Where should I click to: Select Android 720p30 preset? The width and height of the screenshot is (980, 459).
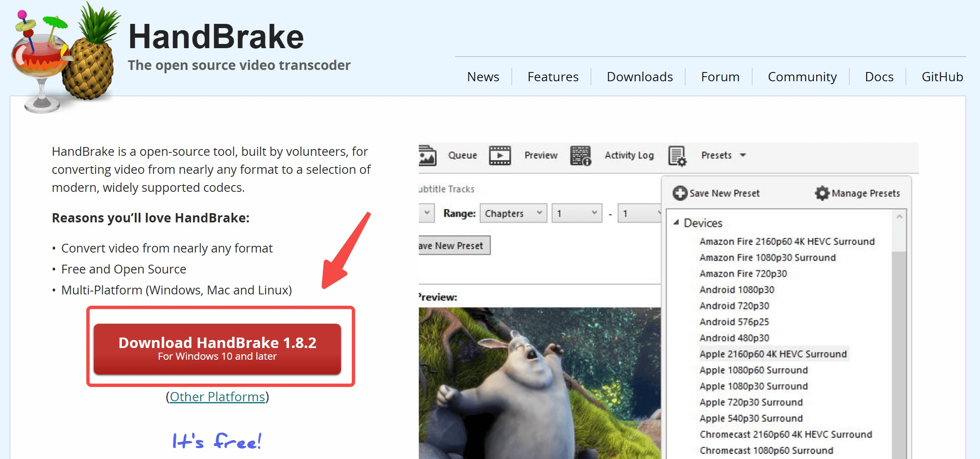tap(734, 306)
